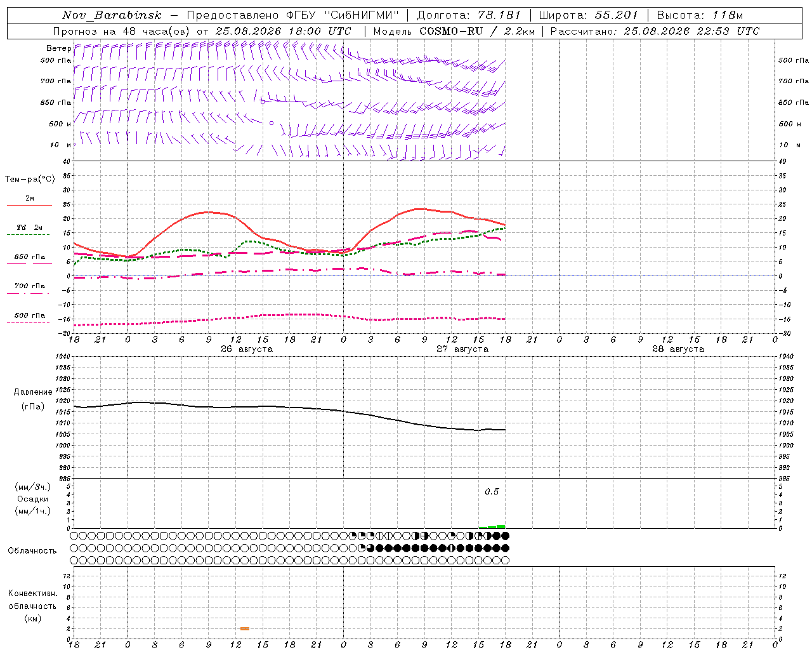Click the 850 гПа temperature legend line
This screenshot has width=812, height=650.
click(x=29, y=264)
